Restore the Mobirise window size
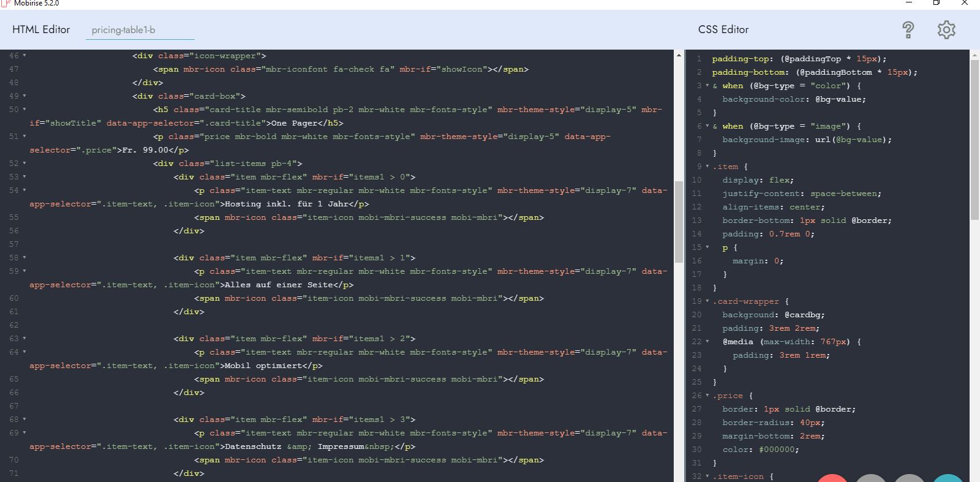Screen dimensions: 980x482 point(936,3)
